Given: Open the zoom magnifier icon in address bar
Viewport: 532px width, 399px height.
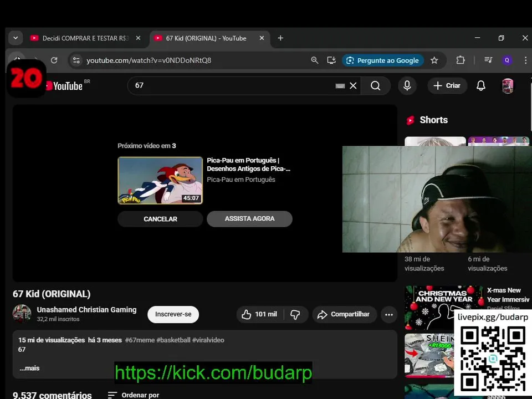Looking at the screenshot, I should 315,60.
